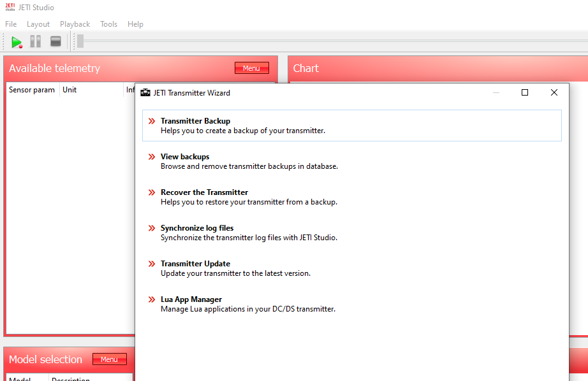Open the Lua App Manager option
This screenshot has height=381, width=588.
coord(352,304)
